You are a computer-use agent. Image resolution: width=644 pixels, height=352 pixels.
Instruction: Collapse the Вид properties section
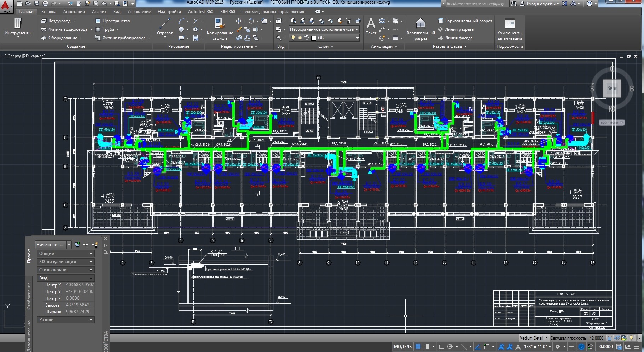[x=65, y=278]
